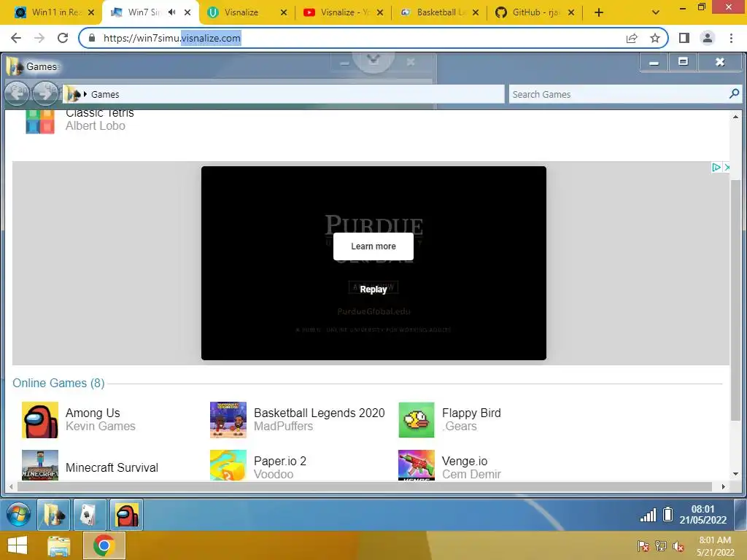Click Replay on the ad video

373,289
